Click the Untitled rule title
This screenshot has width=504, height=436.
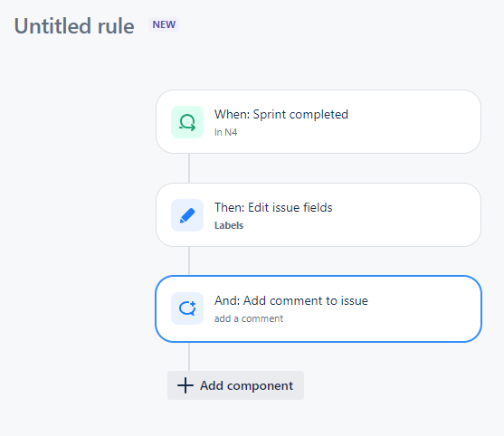[74, 26]
